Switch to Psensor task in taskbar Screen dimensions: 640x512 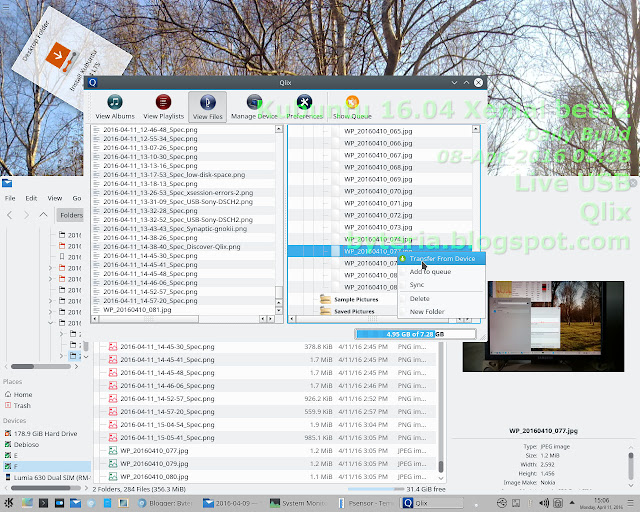[x=365, y=503]
